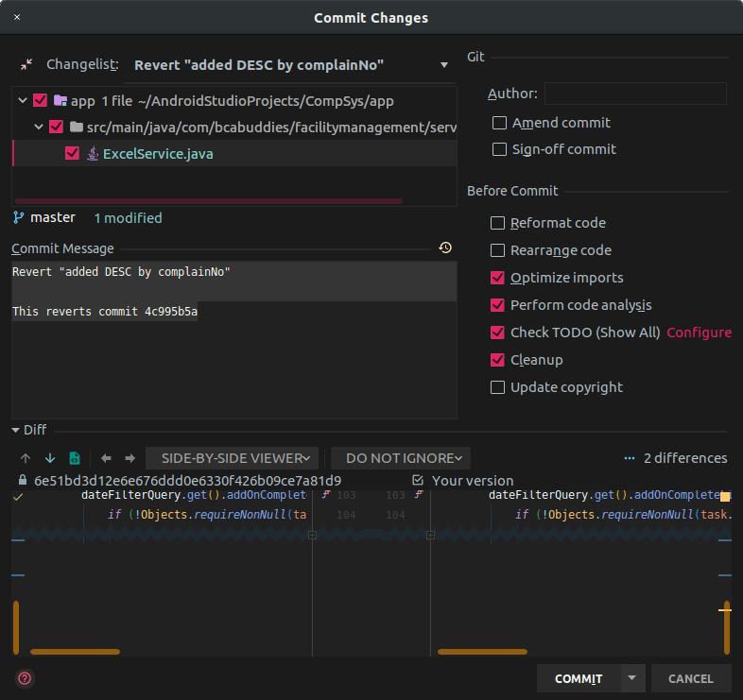Viewport: 743px width, 700px height.
Task: Click the Commit button
Action: click(x=579, y=678)
